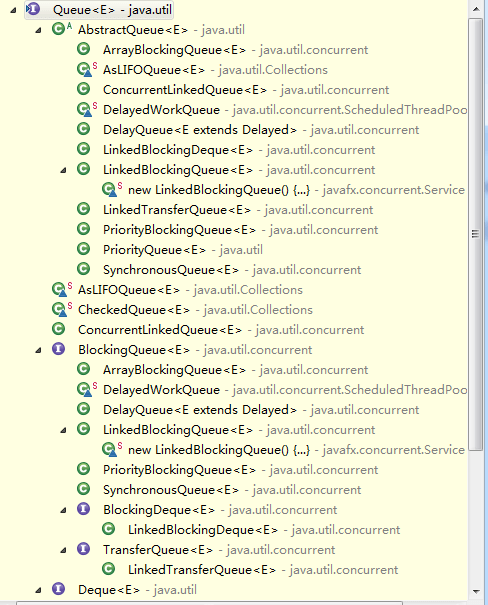Click the TransferQueue<E> interface icon
The width and height of the screenshot is (488, 605).
pyautogui.click(x=83, y=549)
